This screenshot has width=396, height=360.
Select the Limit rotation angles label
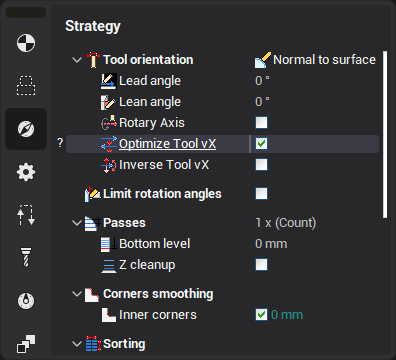162,194
